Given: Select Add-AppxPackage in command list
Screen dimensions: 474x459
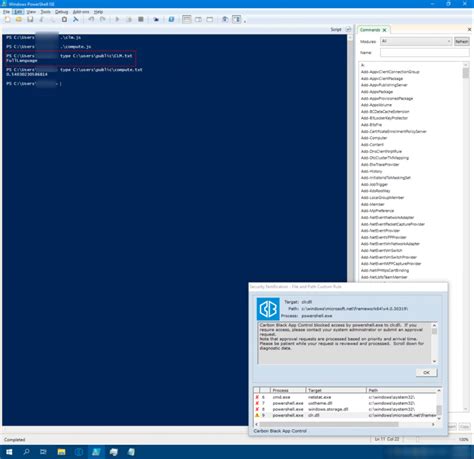Looking at the screenshot, I should (x=377, y=92).
